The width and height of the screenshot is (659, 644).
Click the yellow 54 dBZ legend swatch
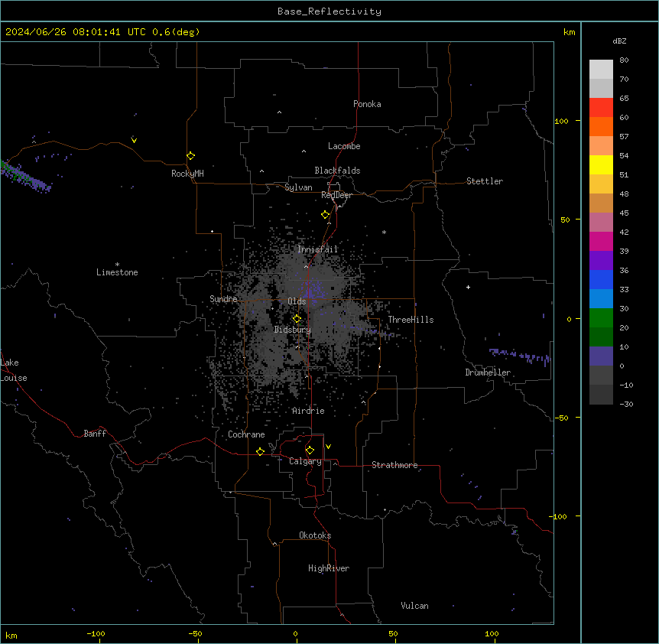[601, 164]
